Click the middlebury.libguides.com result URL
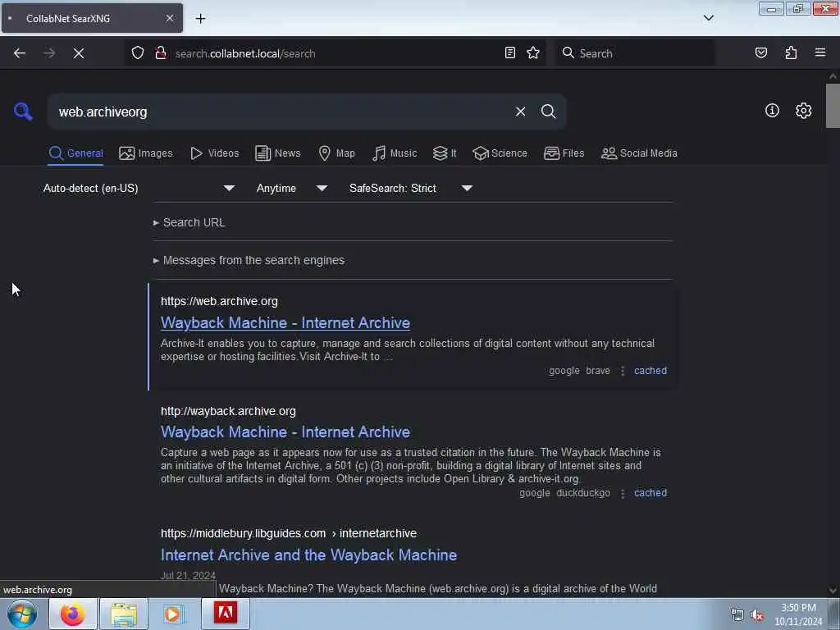This screenshot has width=840, height=630. pyautogui.click(x=289, y=533)
